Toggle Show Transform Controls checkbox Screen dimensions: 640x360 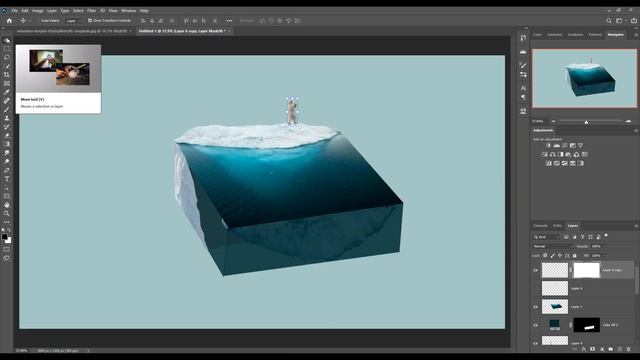[90, 20]
